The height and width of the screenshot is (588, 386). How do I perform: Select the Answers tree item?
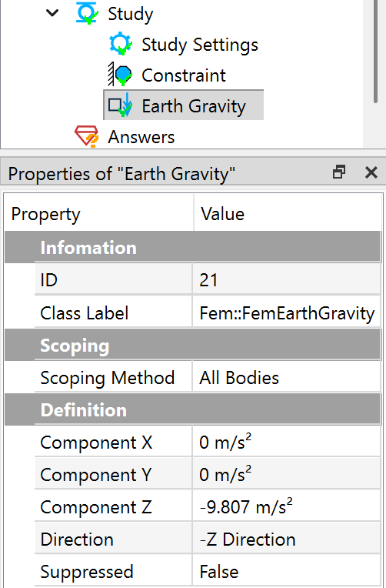coord(141,137)
